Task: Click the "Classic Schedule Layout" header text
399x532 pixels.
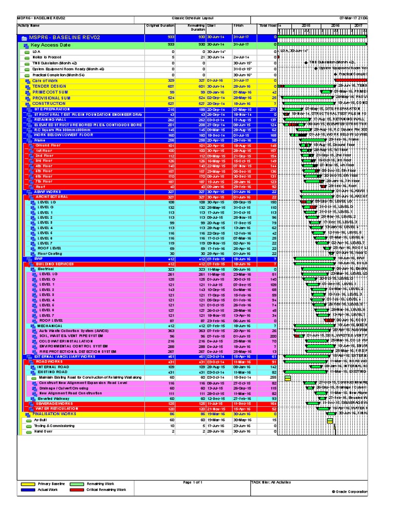Action: pos(192,18)
